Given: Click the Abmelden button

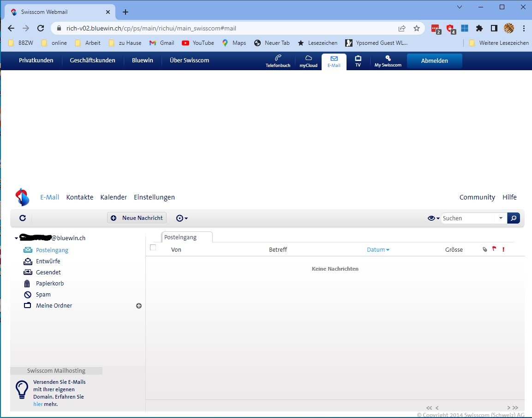Looking at the screenshot, I should (x=434, y=61).
